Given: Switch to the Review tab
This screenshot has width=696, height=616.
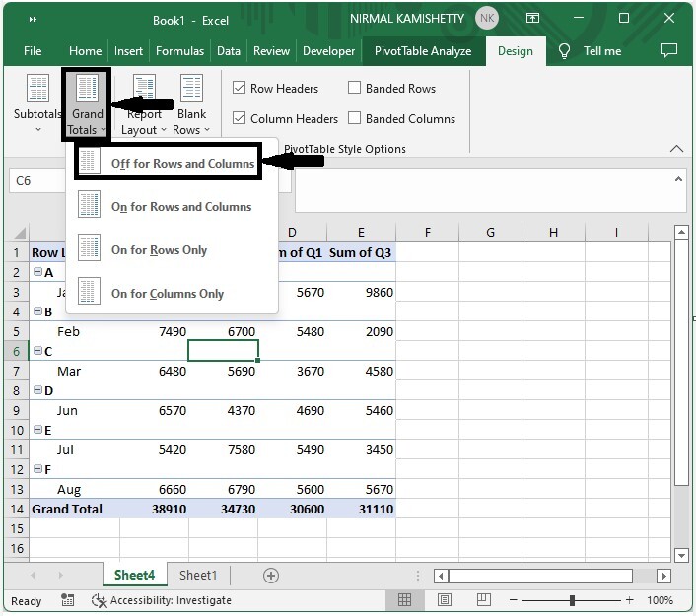Looking at the screenshot, I should [271, 51].
